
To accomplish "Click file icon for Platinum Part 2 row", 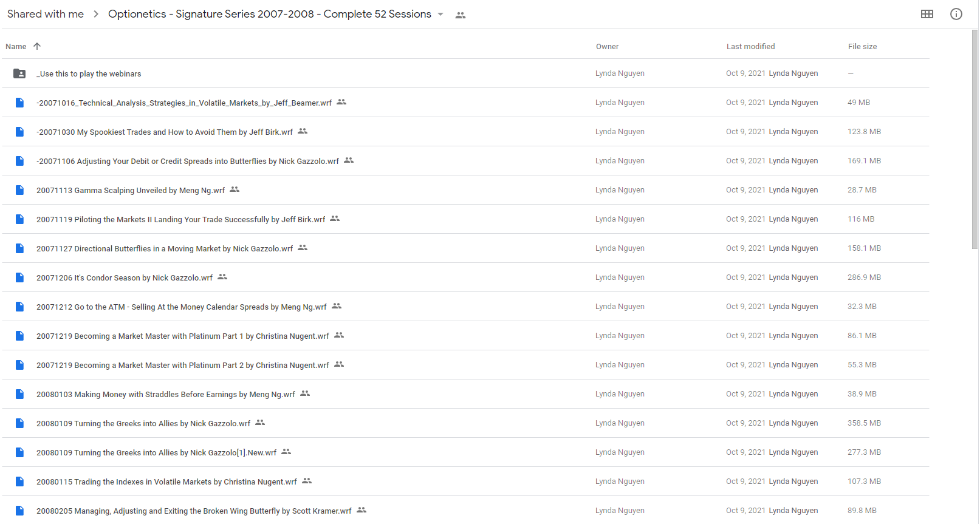I will click(19, 365).
